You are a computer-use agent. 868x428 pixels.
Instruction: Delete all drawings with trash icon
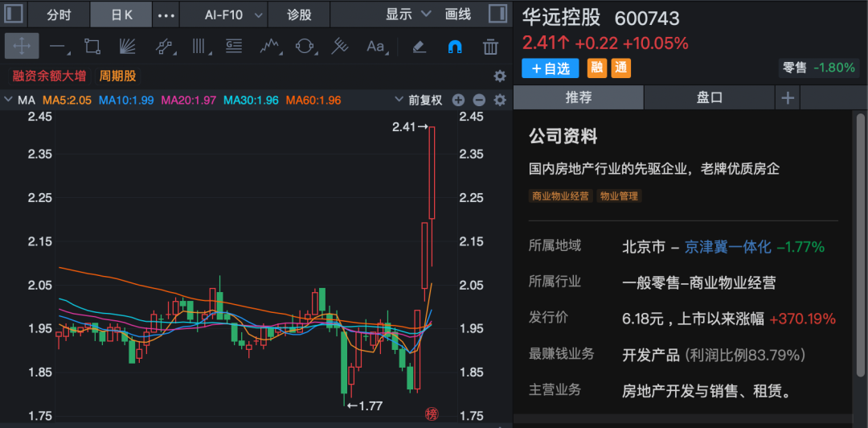point(490,47)
